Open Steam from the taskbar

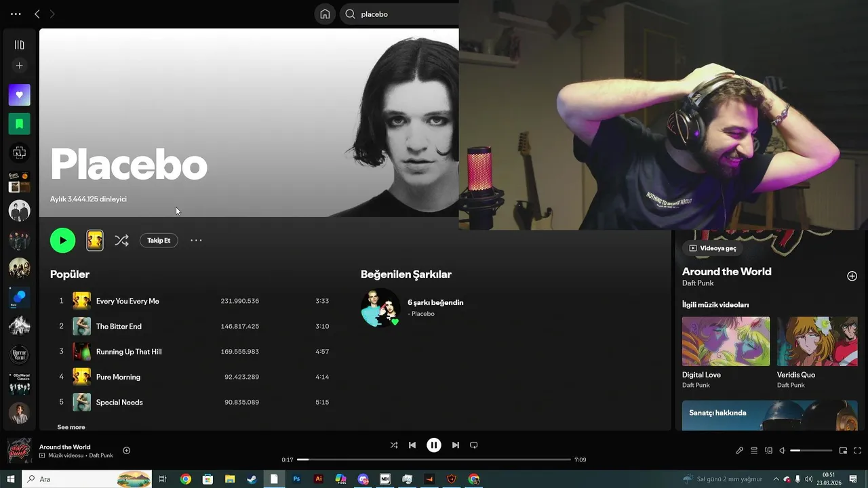[x=252, y=479]
